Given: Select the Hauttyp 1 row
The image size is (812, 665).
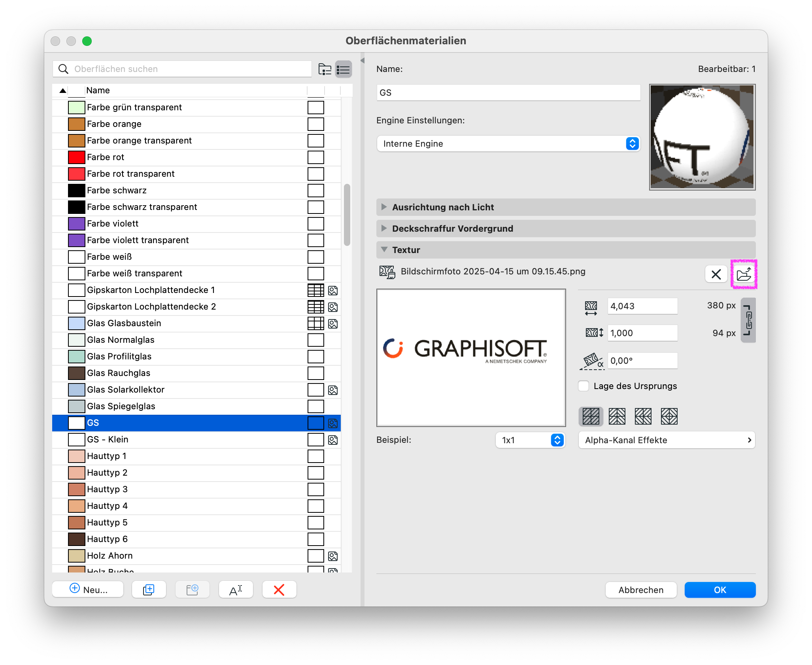Looking at the screenshot, I should pyautogui.click(x=196, y=456).
